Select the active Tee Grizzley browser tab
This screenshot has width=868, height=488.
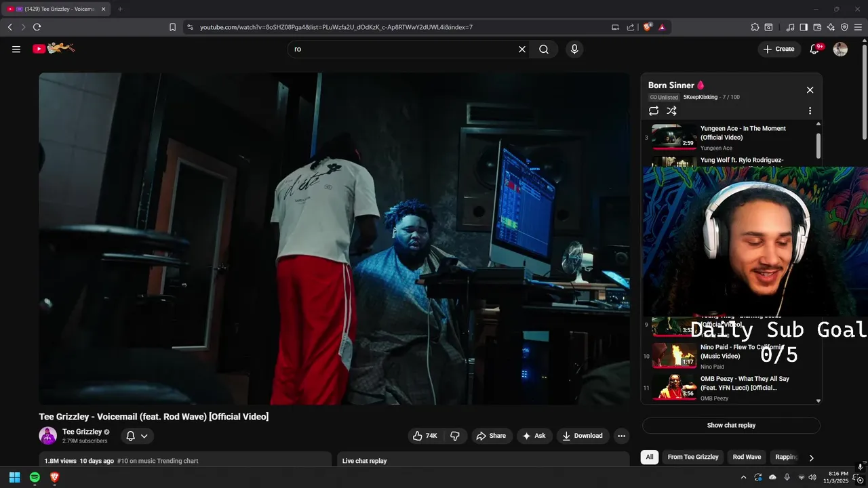56,9
